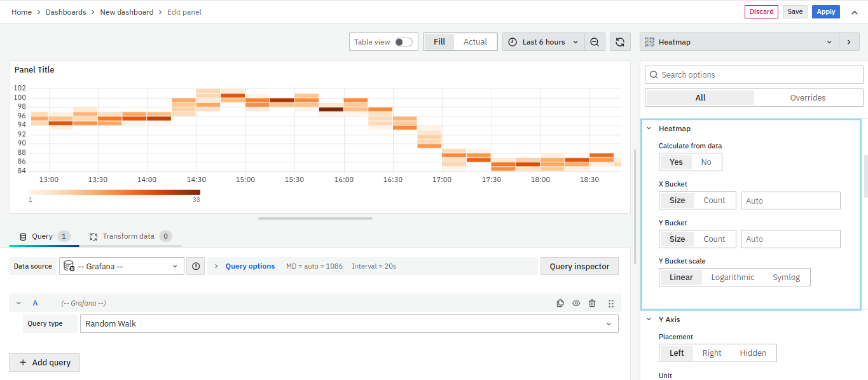Switch to the Overrides tab
Viewport: 868px width, 380px height.
[808, 98]
